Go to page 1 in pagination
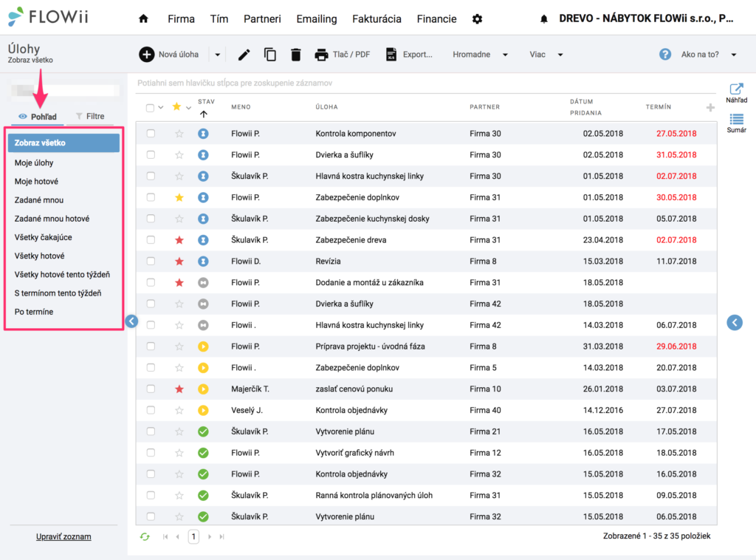This screenshot has height=560, width=756. [x=193, y=536]
